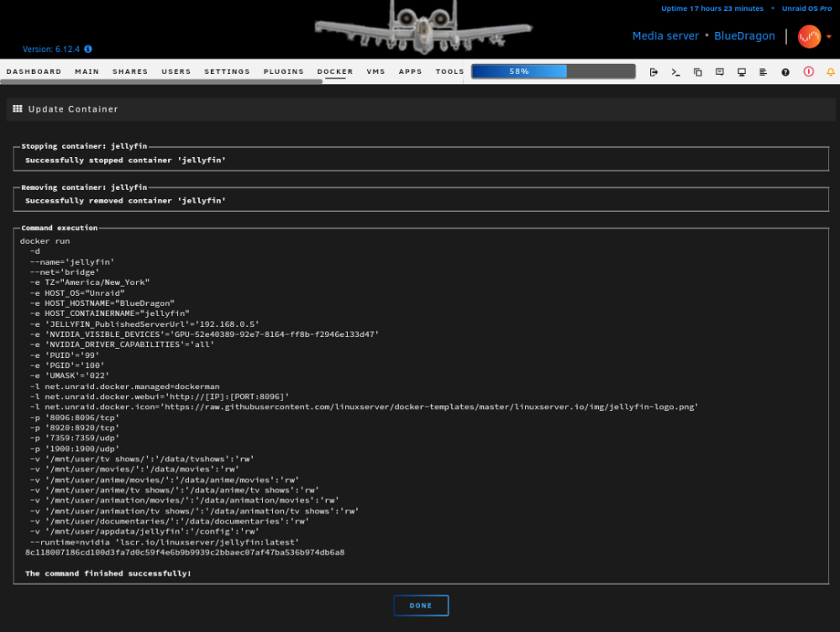Click the Unraid OS Pro label
Screen dimensions: 840x632
tap(806, 8)
